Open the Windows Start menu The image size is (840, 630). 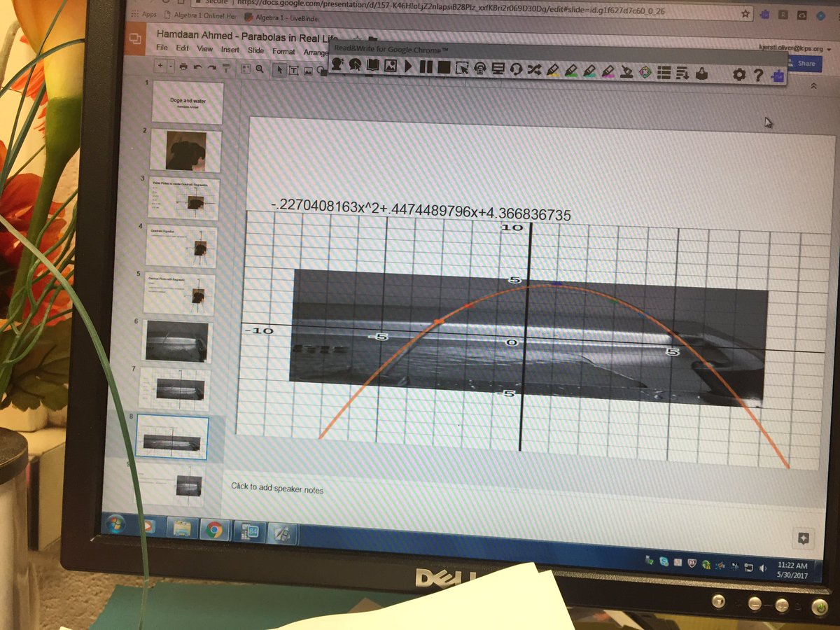(x=115, y=525)
